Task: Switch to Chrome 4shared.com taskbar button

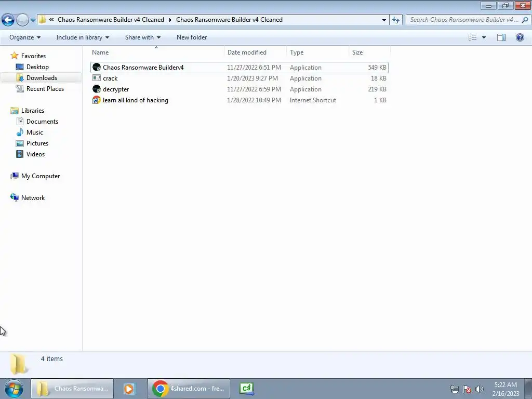Action: click(x=189, y=389)
